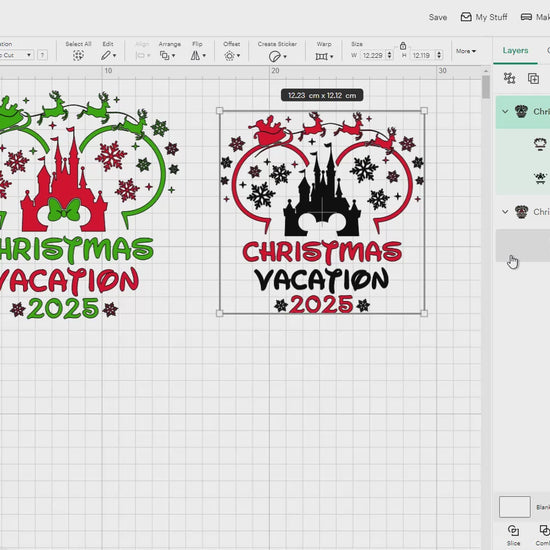550x550 pixels.
Task: Click the top-right selection handle
Action: coord(424,111)
